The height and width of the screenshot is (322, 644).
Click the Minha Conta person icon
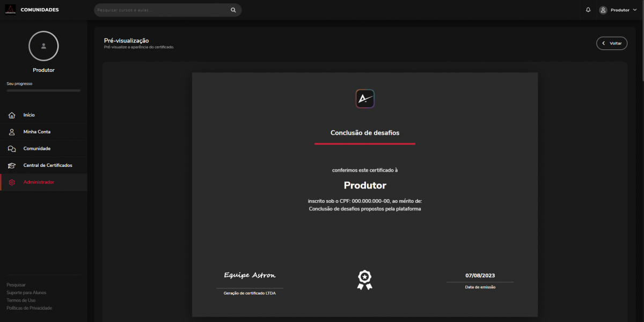12,132
